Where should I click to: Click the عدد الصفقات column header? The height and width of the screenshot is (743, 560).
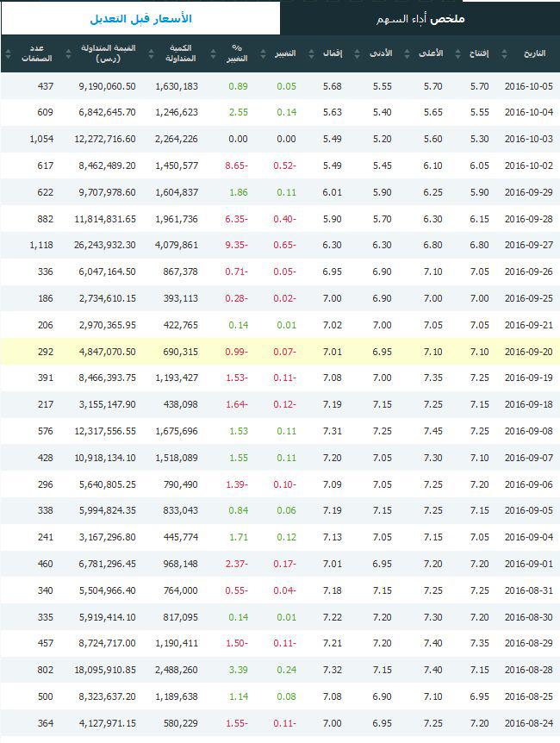[36, 53]
